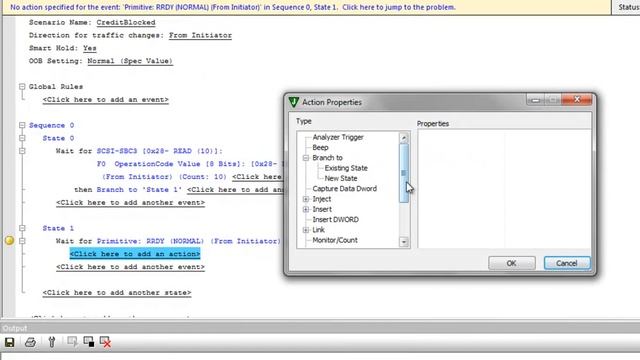
Task: Collapse the State 1 node
Action: 22,228
